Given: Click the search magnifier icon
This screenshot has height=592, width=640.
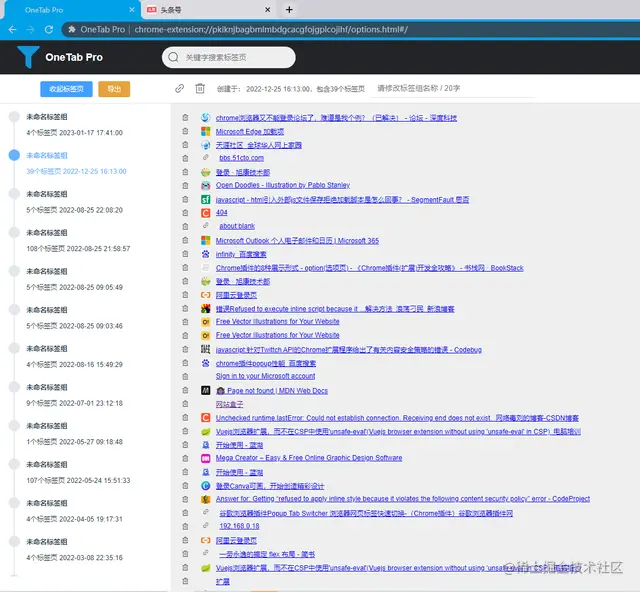Looking at the screenshot, I should tap(173, 57).
